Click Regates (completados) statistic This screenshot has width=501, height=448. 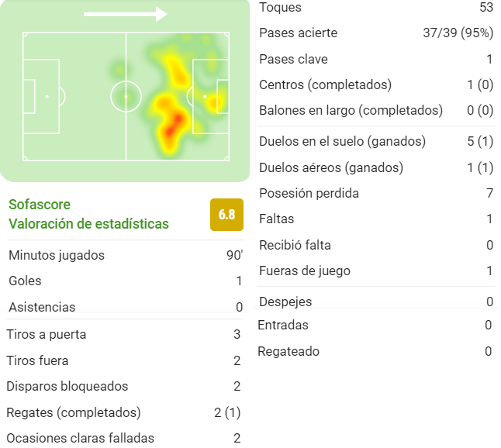tap(123, 412)
